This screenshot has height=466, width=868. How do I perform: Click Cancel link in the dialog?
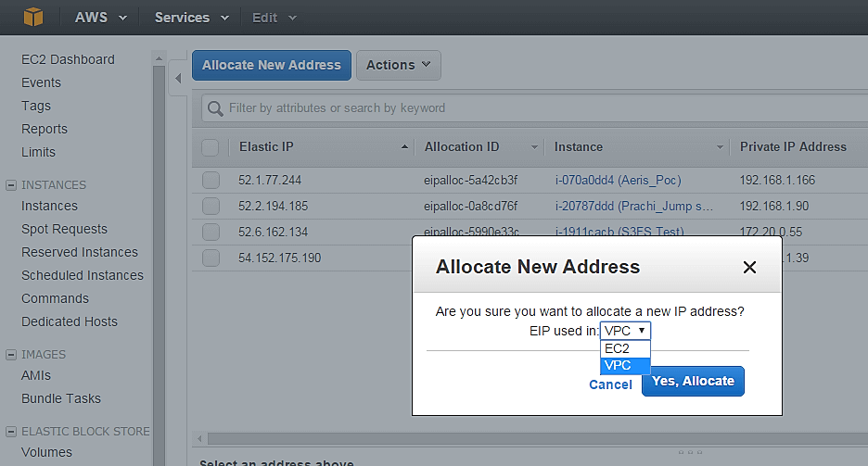click(610, 384)
